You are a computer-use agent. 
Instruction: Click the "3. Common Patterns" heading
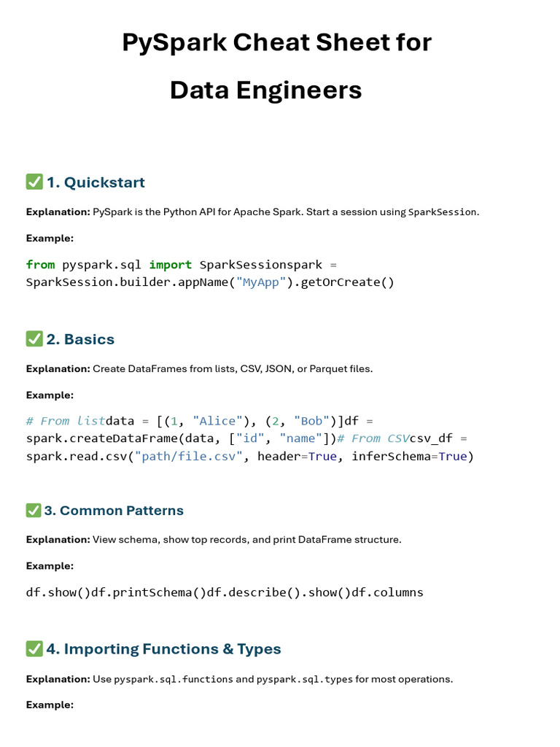pos(114,511)
